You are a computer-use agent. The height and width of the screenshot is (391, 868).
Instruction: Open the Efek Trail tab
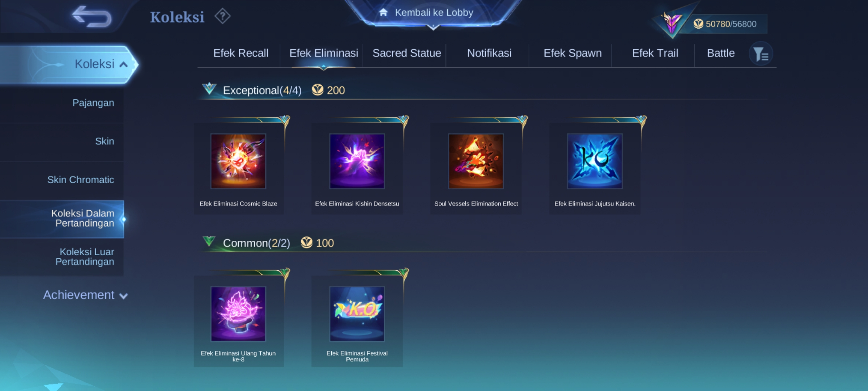tap(655, 53)
